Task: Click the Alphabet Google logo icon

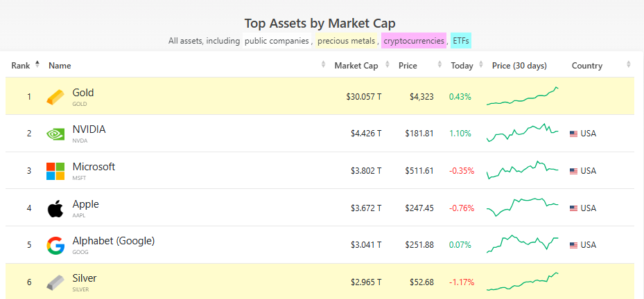Action: (x=55, y=246)
